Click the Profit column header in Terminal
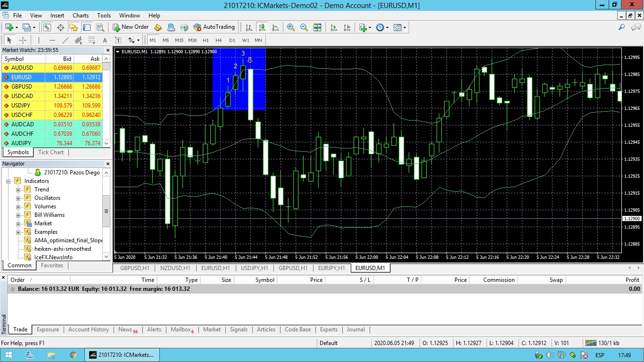 pos(604,280)
